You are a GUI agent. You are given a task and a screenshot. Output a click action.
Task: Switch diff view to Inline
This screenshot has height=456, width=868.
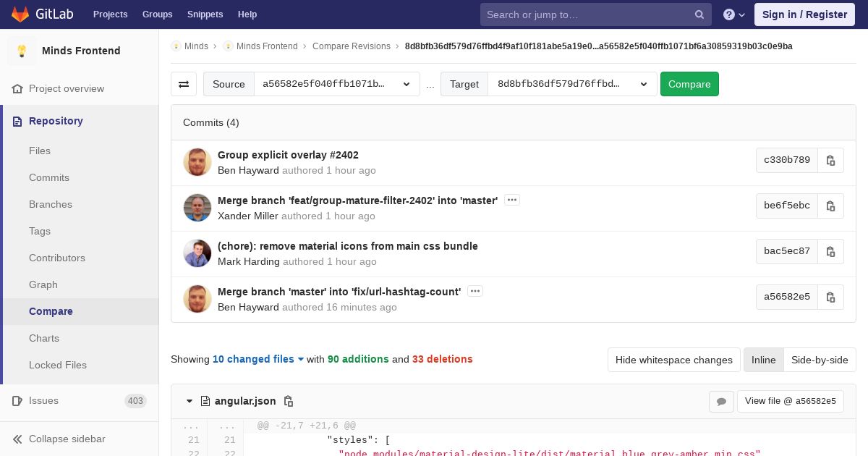763,360
